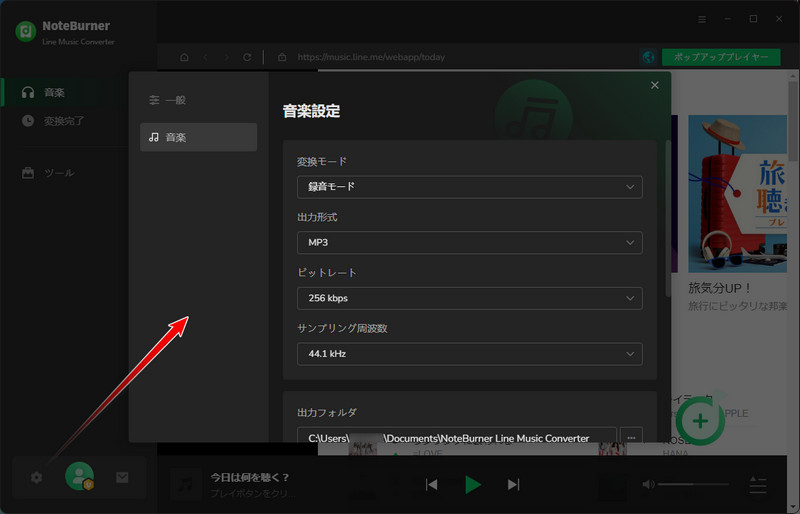The height and width of the screenshot is (514, 800).
Task: Click the 旅気分UP！ playlist title
Action: click(720, 288)
